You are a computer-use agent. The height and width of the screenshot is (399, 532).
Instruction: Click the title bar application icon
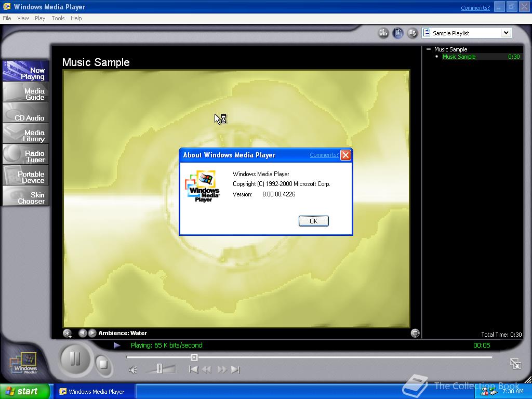[6, 7]
